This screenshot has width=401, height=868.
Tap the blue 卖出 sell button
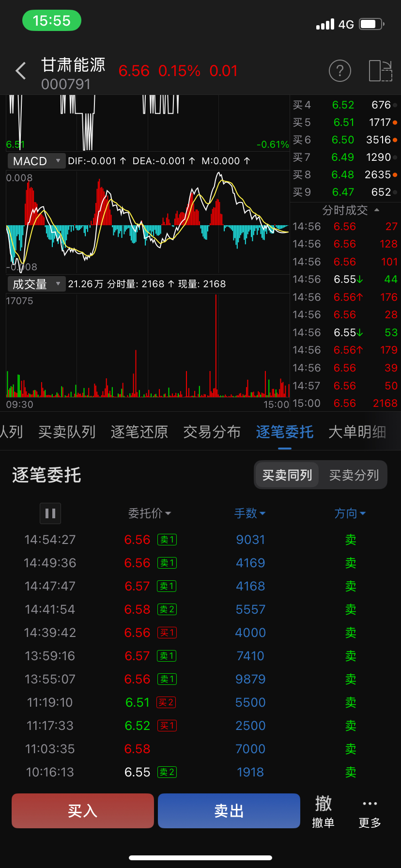click(229, 811)
